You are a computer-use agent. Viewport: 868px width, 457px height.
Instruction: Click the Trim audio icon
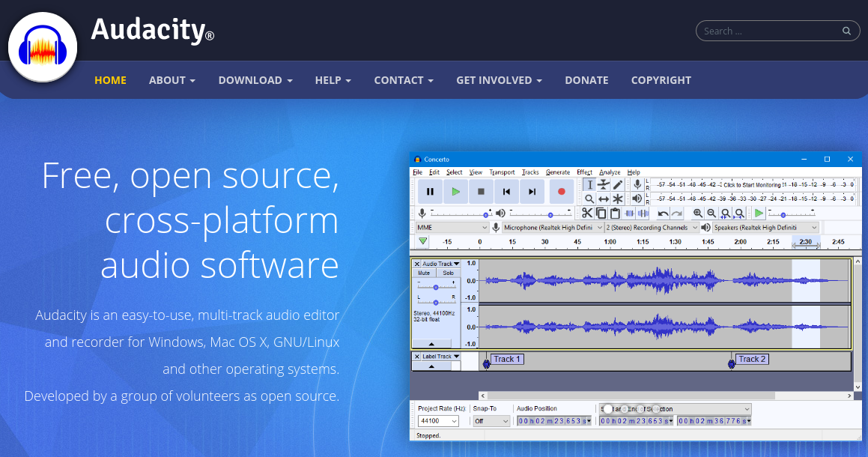pyautogui.click(x=629, y=214)
